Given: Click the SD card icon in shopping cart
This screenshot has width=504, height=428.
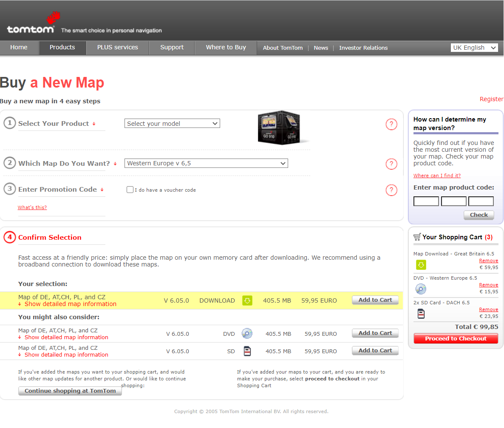Looking at the screenshot, I should [421, 314].
